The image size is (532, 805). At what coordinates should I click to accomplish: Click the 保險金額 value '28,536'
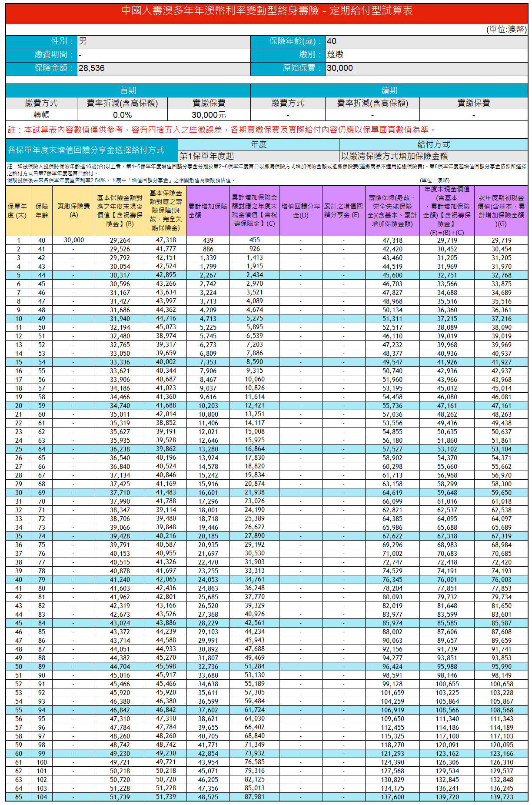164,69
